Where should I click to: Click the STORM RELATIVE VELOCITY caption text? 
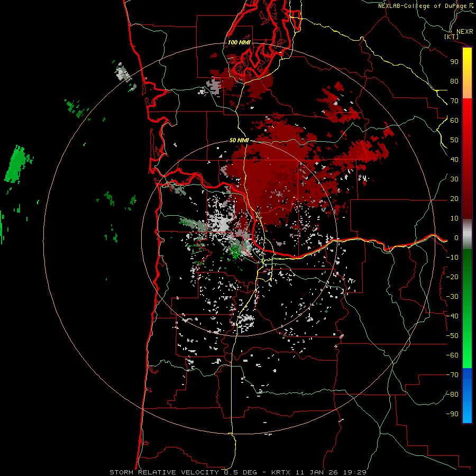164,472
